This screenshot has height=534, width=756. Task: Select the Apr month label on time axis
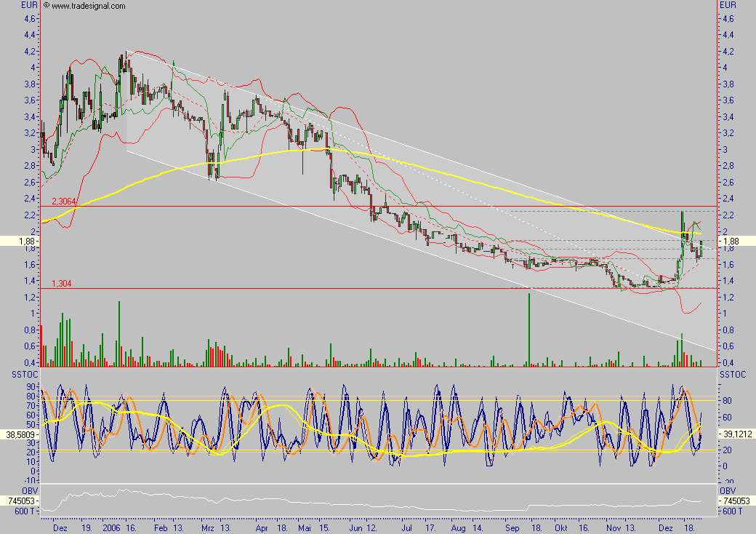[x=261, y=528]
